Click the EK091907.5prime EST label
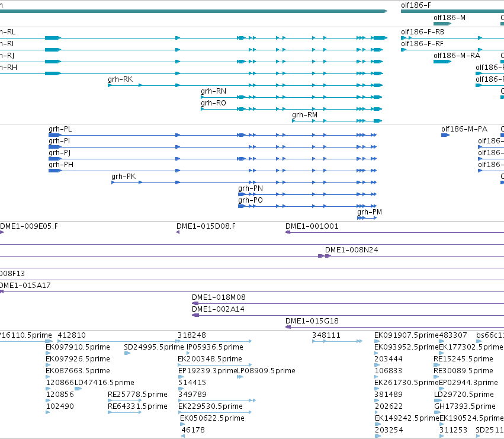 pos(406,335)
